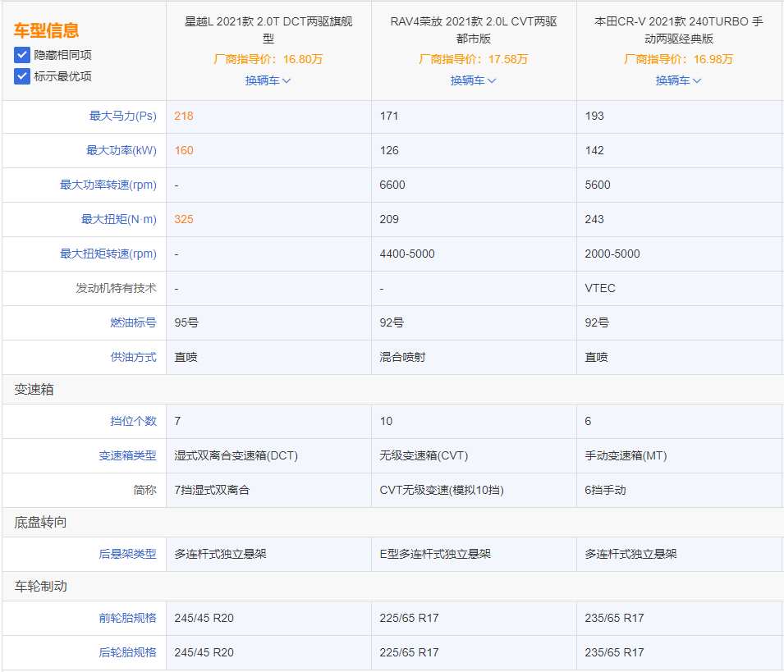This screenshot has width=784, height=672.
Task: Toggle the 隐藏相同项 checkbox
Action: coord(22,55)
